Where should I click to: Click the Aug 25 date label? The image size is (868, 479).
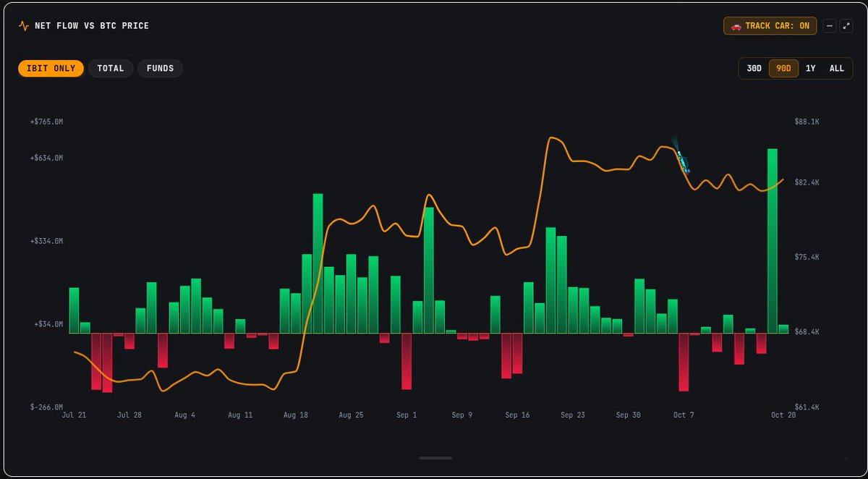click(351, 415)
